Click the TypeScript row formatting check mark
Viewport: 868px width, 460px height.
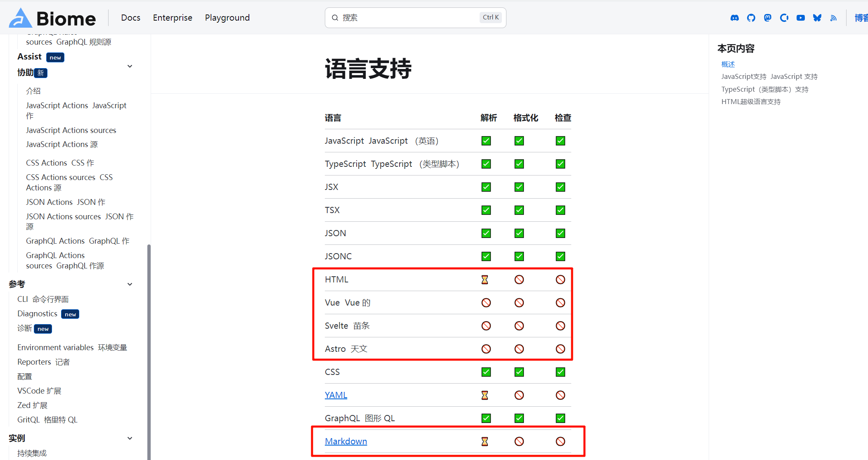pos(519,164)
